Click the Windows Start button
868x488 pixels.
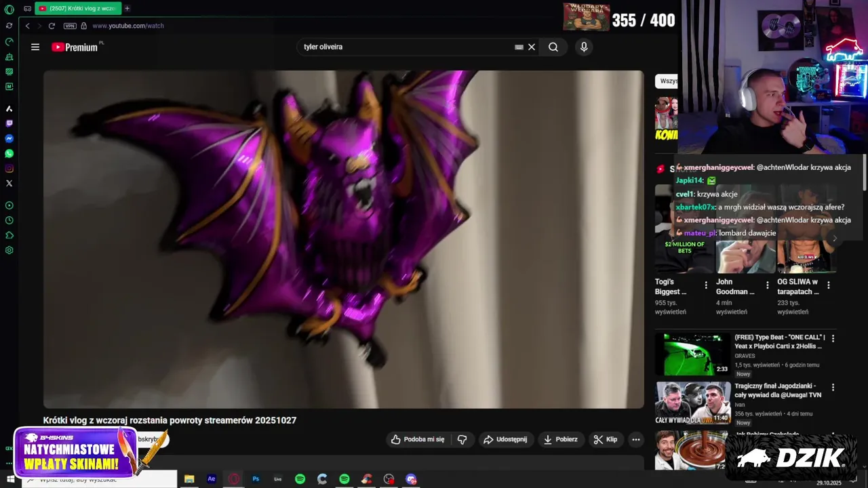tap(10, 479)
